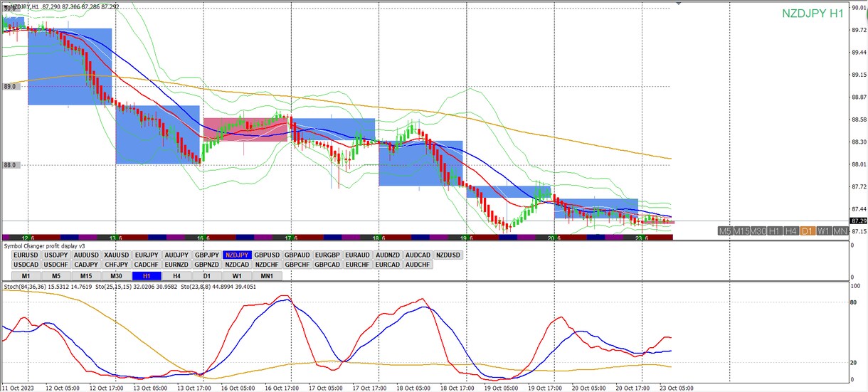Screen dimensions: 868x392
Task: Select M5 timeframe in Symbol Changer panel
Action: click(x=55, y=276)
